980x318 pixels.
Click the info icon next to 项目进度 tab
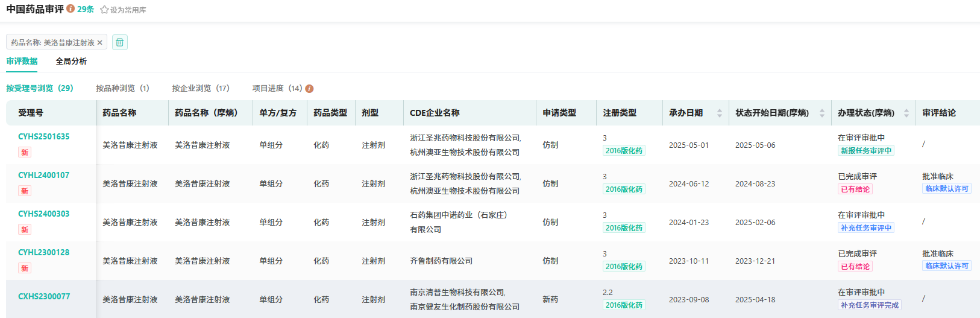[x=309, y=89]
